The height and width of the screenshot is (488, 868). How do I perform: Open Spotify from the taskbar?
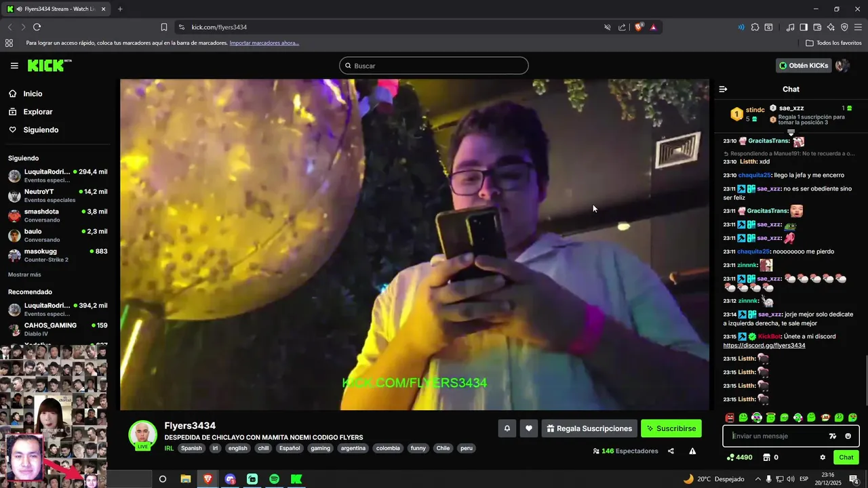pyautogui.click(x=274, y=479)
